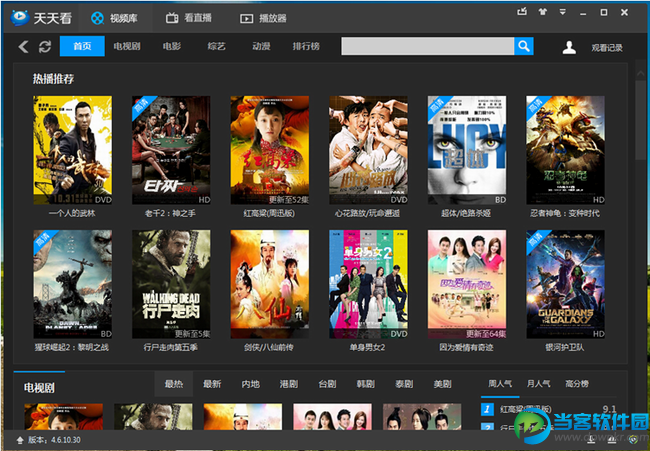
Task: Open the 因为爱情有奇迹 poster
Action: coord(467,284)
